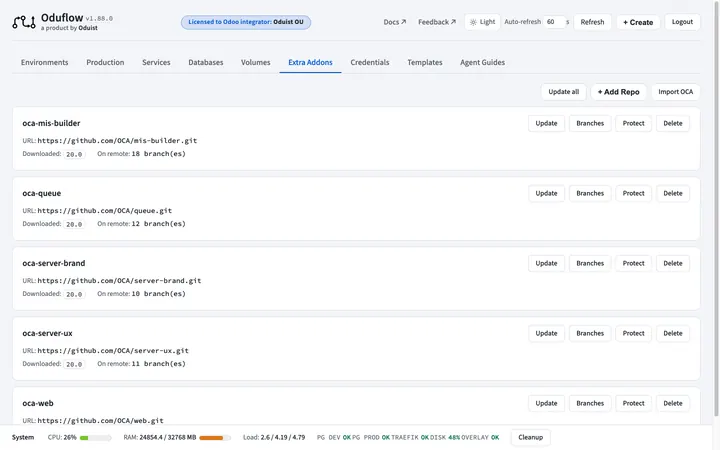
Task: Click the server-ux.git URL text
Action: pyautogui.click(x=113, y=351)
